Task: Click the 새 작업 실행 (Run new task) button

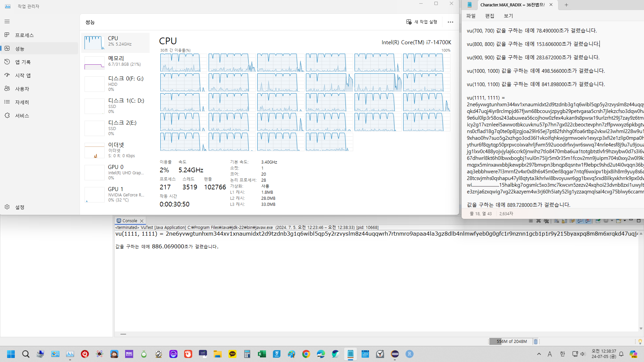Action: point(422,22)
